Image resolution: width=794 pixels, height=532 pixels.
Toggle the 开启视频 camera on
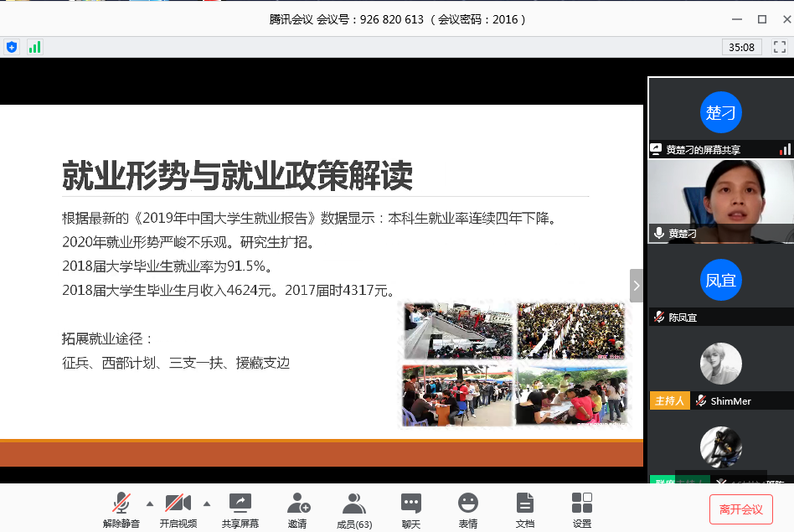point(178,504)
